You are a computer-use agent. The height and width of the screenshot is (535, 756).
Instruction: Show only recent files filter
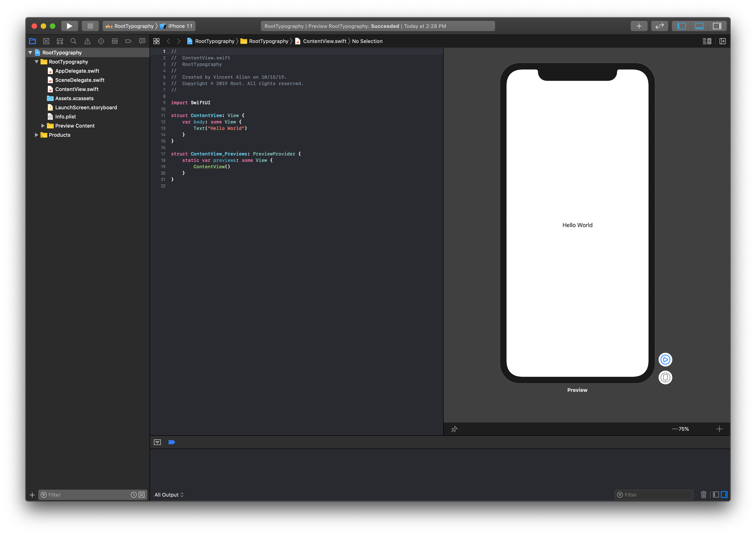click(133, 495)
